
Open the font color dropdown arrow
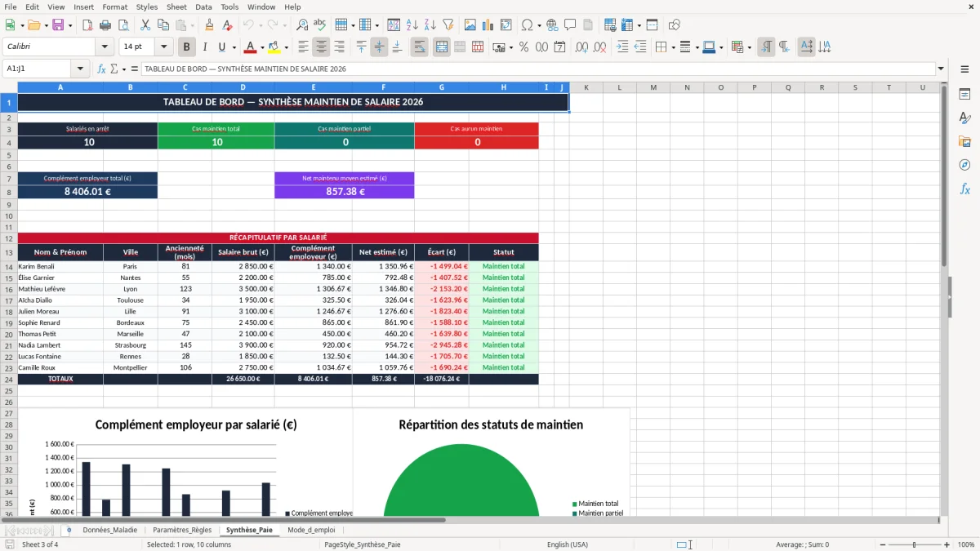point(261,47)
